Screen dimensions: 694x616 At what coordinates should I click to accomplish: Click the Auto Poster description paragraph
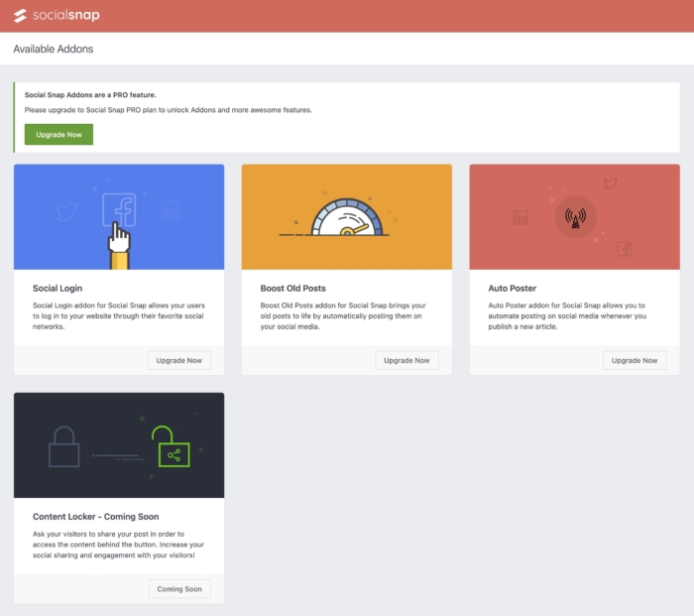click(x=567, y=315)
